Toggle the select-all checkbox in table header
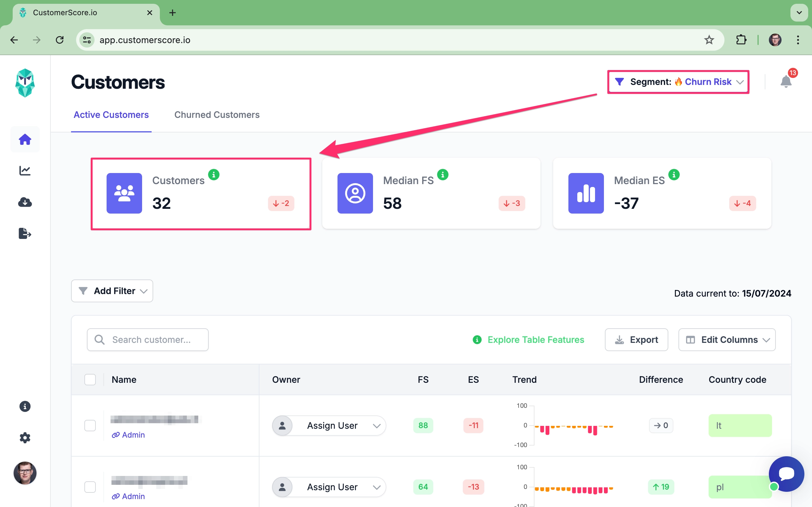Image resolution: width=812 pixels, height=507 pixels. (x=90, y=380)
